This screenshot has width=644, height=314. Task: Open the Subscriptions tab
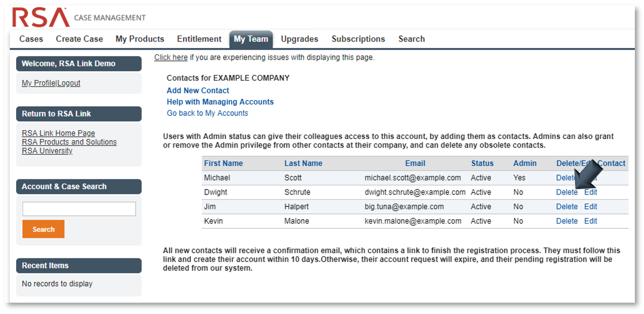358,39
